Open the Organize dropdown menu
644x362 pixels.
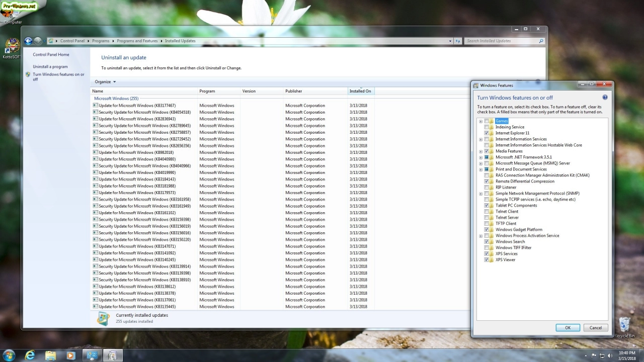pyautogui.click(x=105, y=81)
